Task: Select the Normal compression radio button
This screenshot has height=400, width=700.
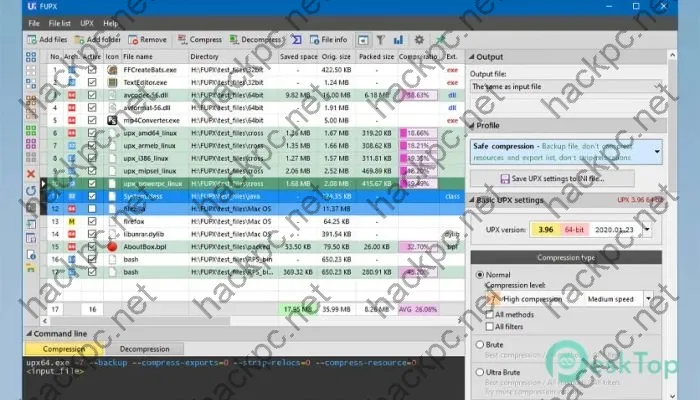Action: pos(480,275)
